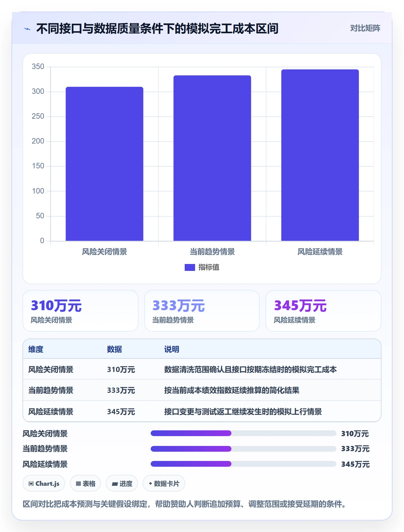Click the 对比矩阵 label in the header
404x532 pixels.
click(x=365, y=28)
